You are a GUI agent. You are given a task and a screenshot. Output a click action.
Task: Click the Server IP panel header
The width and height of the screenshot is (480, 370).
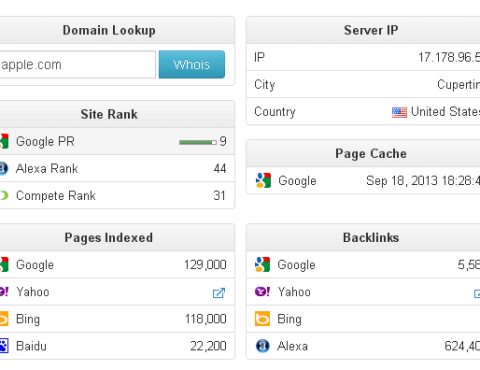point(363,30)
